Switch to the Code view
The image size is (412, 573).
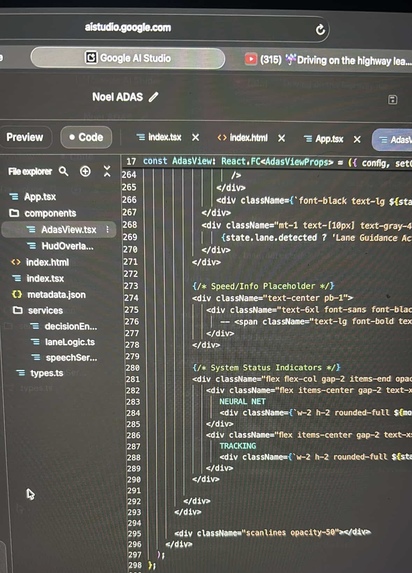click(x=86, y=137)
